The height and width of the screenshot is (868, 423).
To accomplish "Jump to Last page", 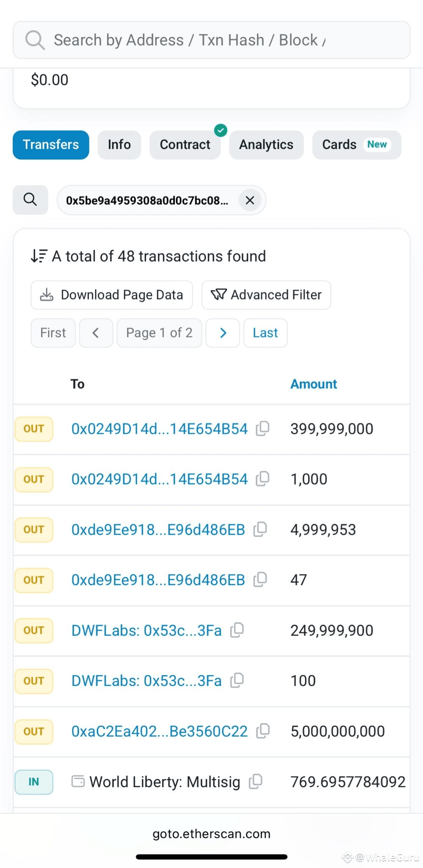I will (265, 333).
